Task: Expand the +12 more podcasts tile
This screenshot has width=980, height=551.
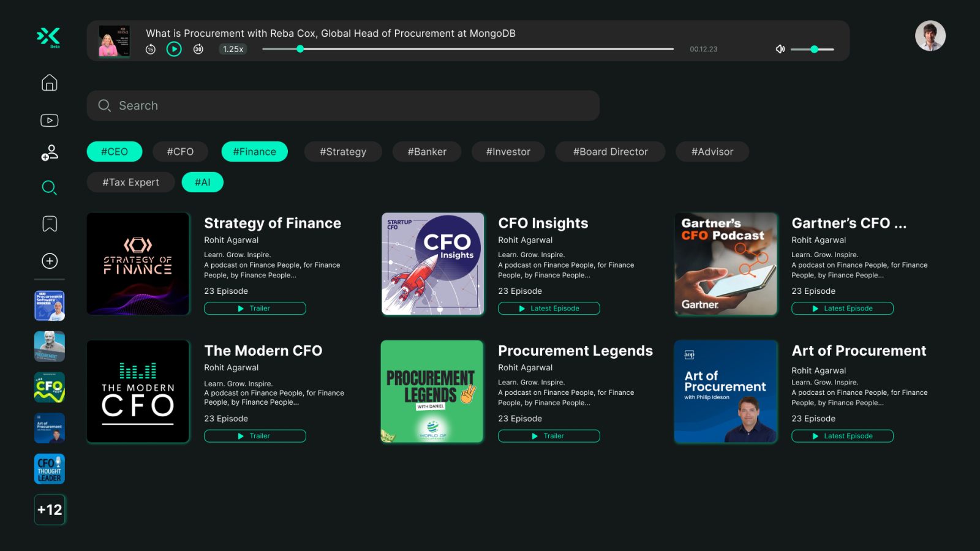Action: click(50, 510)
